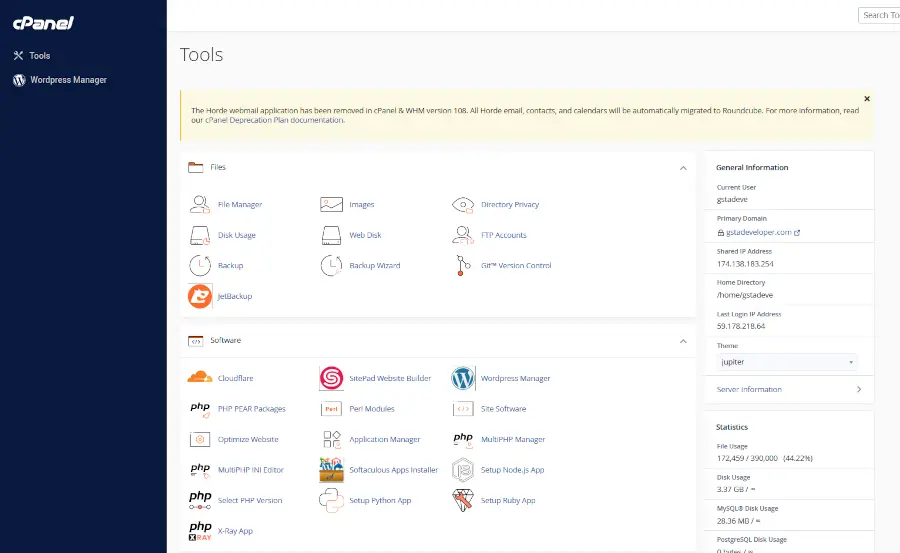Screen dimensions: 900x553
Task: Open the Theme jupiter dropdown
Action: (x=787, y=362)
